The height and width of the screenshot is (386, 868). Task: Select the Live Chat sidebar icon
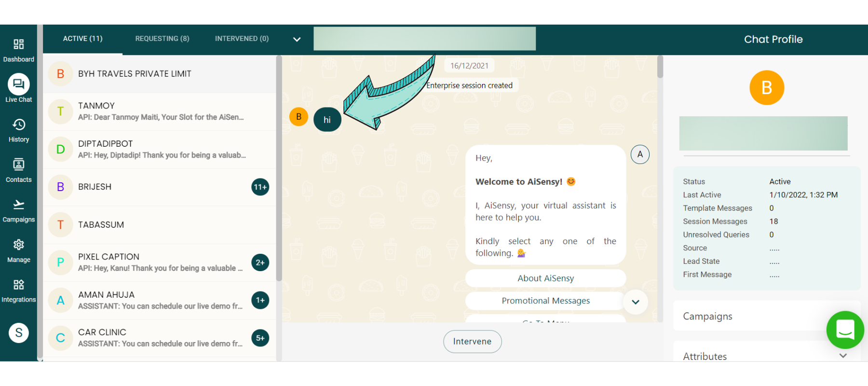tap(18, 84)
